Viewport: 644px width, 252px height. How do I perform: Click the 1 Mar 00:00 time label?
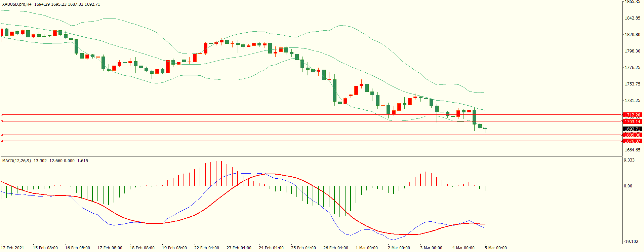pos(366,248)
